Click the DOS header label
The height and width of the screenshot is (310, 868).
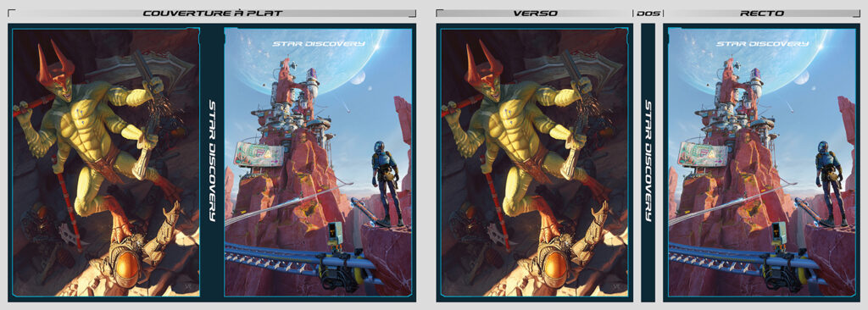click(x=648, y=14)
